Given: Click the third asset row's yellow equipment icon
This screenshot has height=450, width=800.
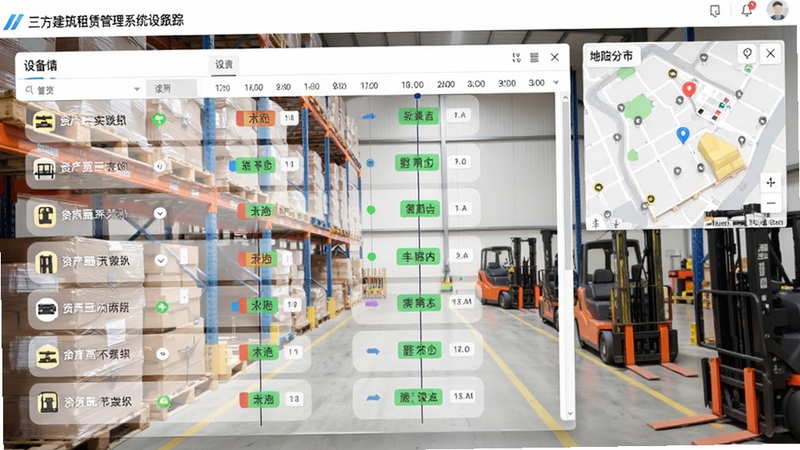Looking at the screenshot, I should point(45,215).
